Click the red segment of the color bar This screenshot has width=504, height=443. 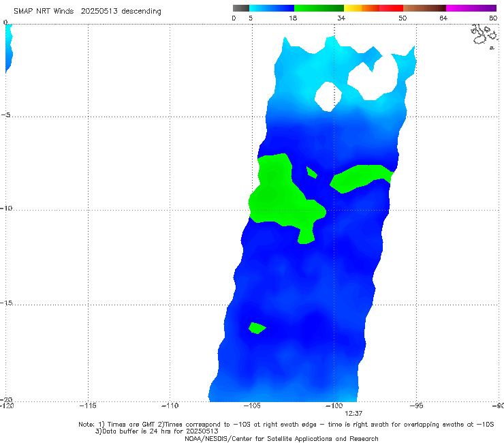[391, 8]
